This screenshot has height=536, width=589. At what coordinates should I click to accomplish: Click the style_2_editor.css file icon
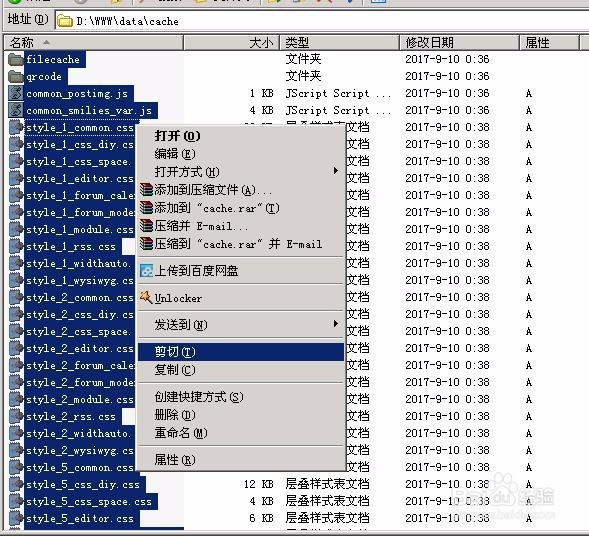16,348
